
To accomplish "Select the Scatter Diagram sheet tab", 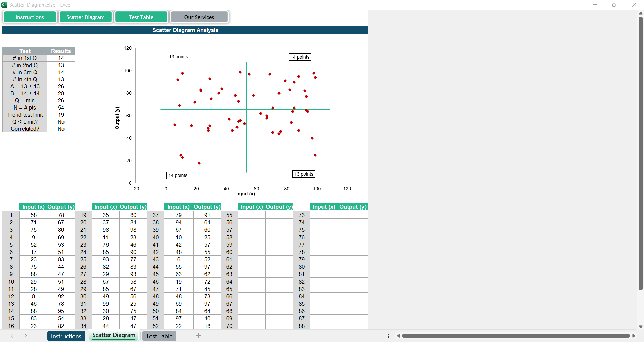I will (114, 335).
